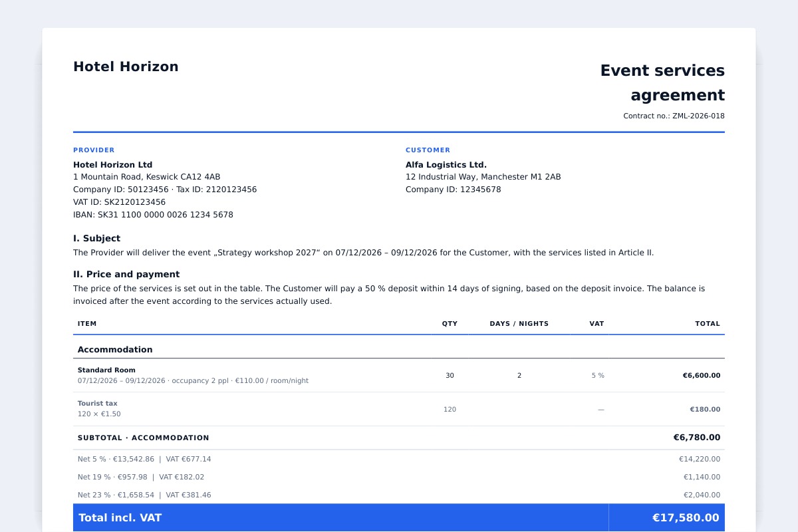Image resolution: width=798 pixels, height=532 pixels.
Task: Click the Net 23 % VAT €381.46 line
Action: point(144,495)
